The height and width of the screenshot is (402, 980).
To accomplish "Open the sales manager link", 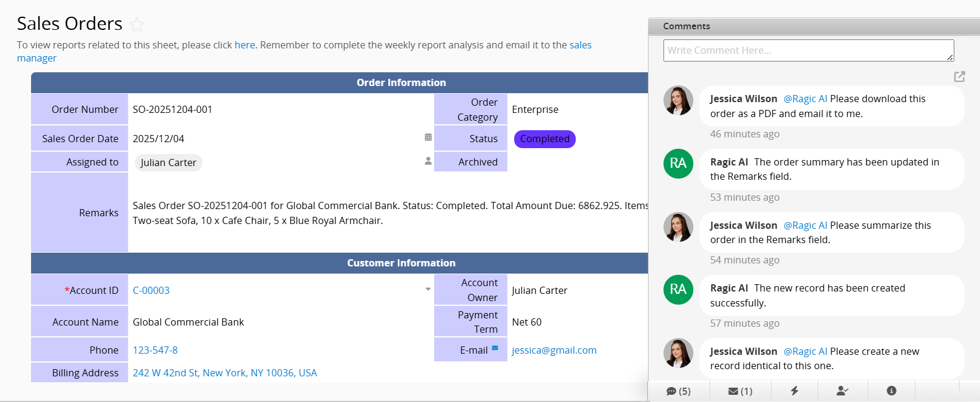I will (x=580, y=45).
